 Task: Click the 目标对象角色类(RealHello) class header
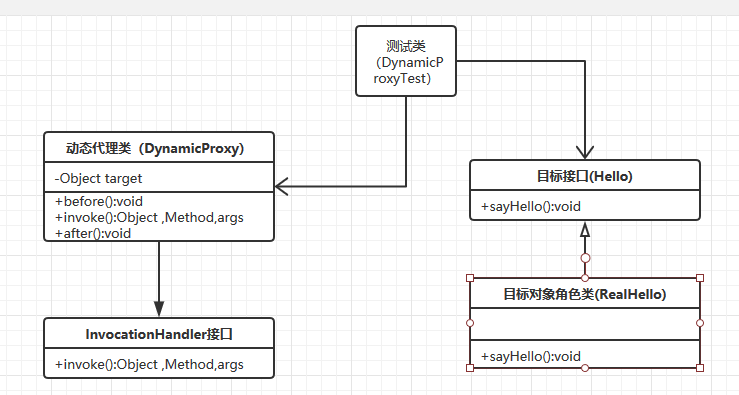tap(585, 293)
